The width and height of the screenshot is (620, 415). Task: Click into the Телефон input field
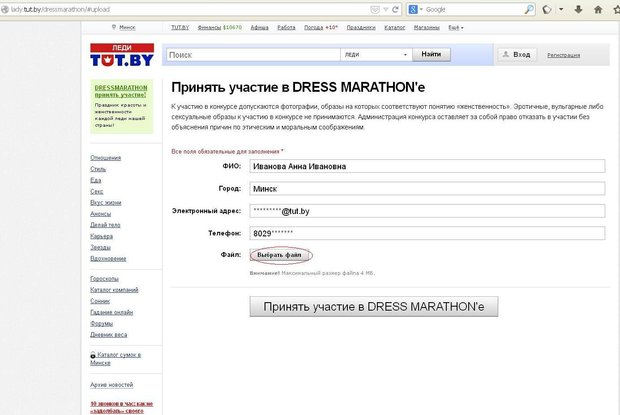point(427,233)
